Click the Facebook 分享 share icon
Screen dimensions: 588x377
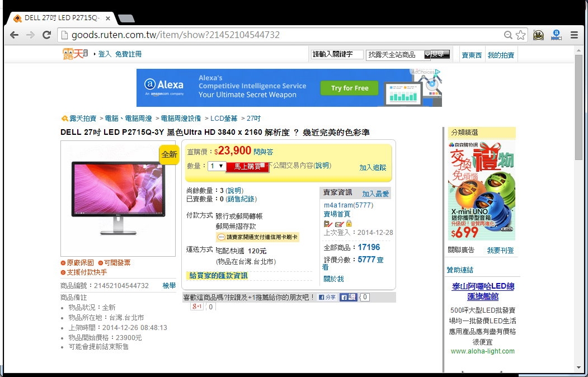pyautogui.click(x=327, y=297)
